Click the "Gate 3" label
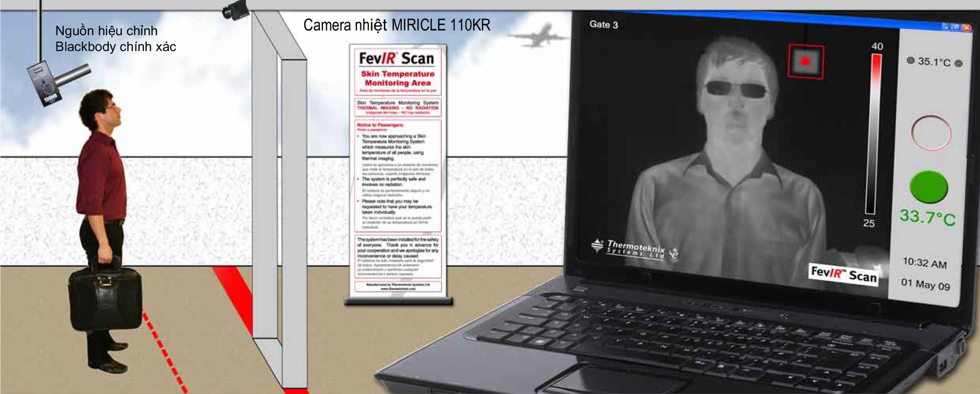The width and height of the screenshot is (980, 394). coord(603,25)
